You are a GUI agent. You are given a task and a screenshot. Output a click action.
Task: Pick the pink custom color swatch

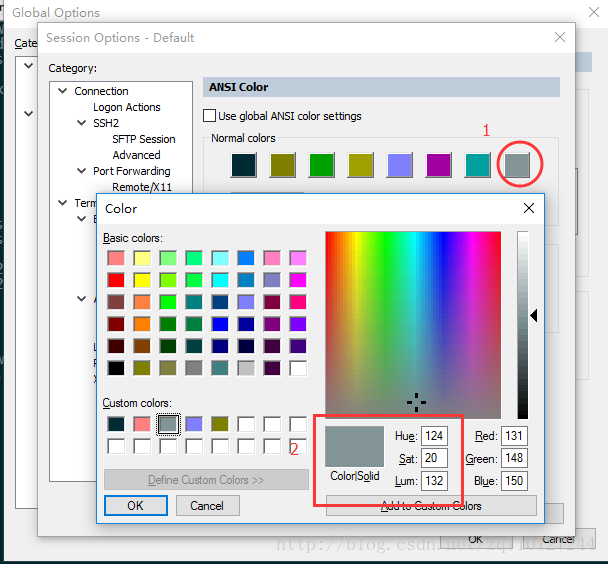pyautogui.click(x=142, y=424)
